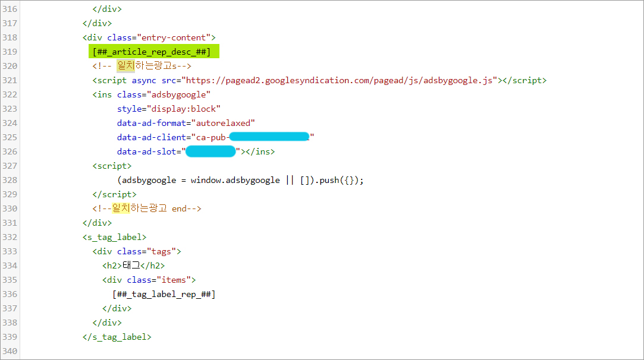Click line number 332 in gutter
644x360 pixels.
10,237
